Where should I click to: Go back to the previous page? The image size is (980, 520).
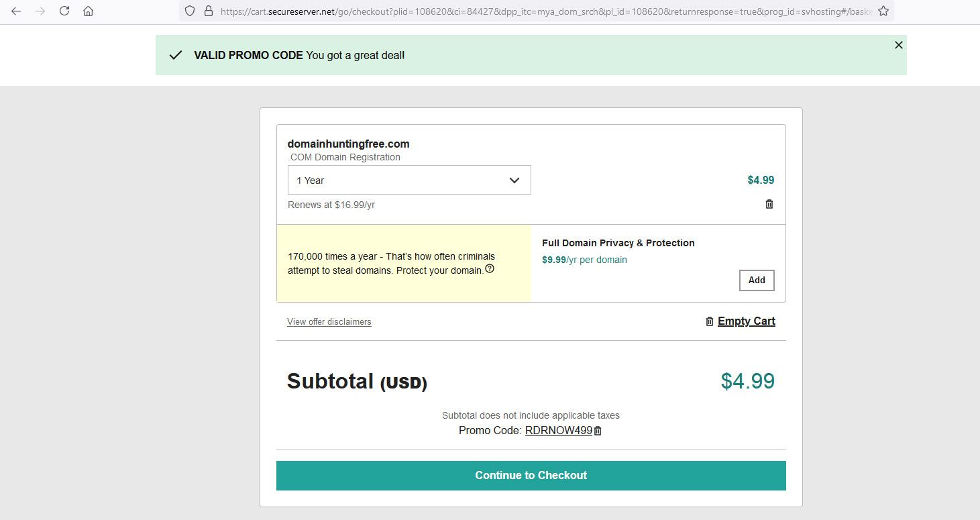pyautogui.click(x=16, y=11)
